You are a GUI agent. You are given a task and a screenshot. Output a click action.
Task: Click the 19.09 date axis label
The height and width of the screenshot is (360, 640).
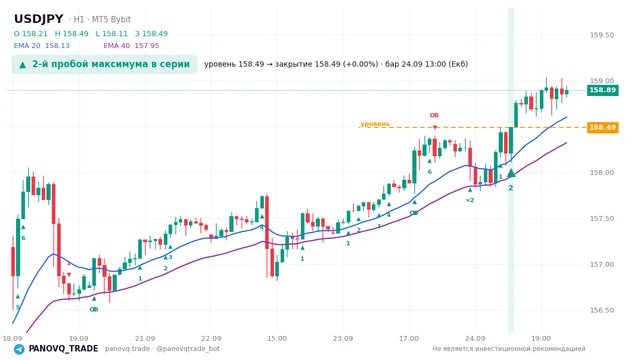click(78, 339)
